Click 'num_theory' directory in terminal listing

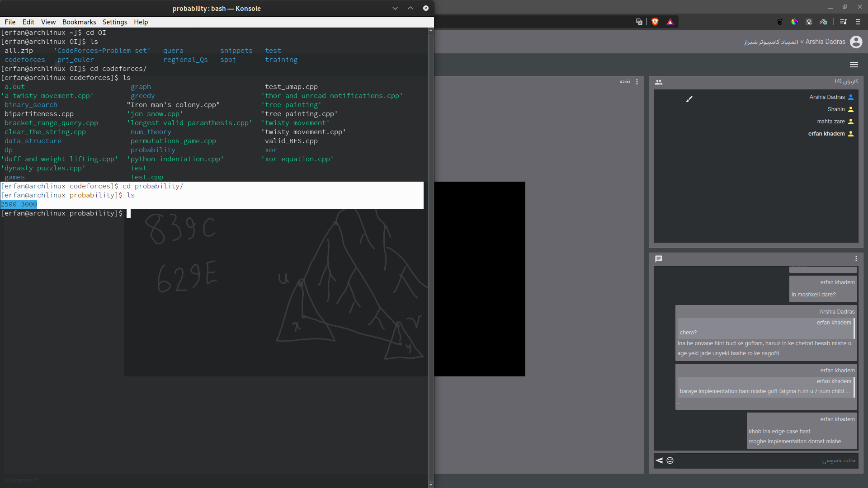click(151, 132)
